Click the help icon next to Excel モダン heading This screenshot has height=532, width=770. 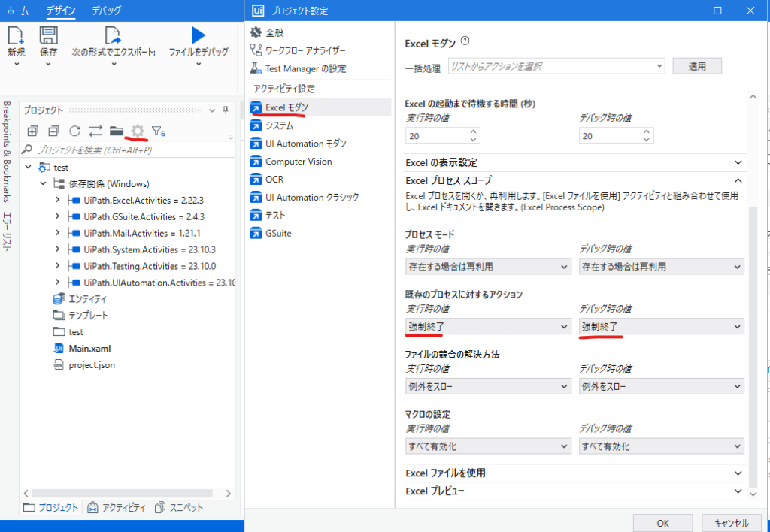tap(465, 41)
